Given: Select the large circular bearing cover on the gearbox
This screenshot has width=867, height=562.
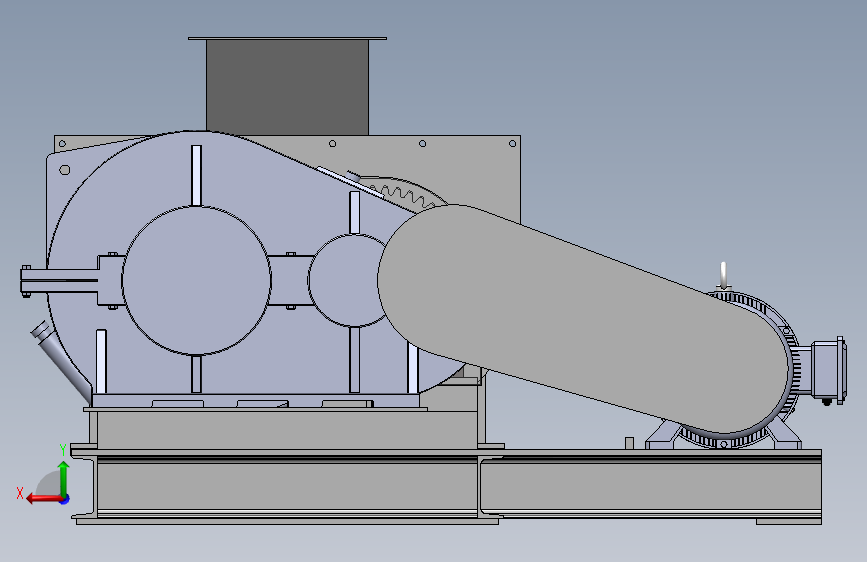Looking at the screenshot, I should [x=196, y=280].
